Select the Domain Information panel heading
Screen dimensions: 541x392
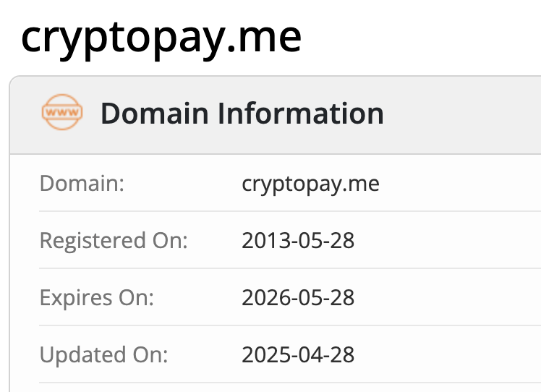point(242,114)
